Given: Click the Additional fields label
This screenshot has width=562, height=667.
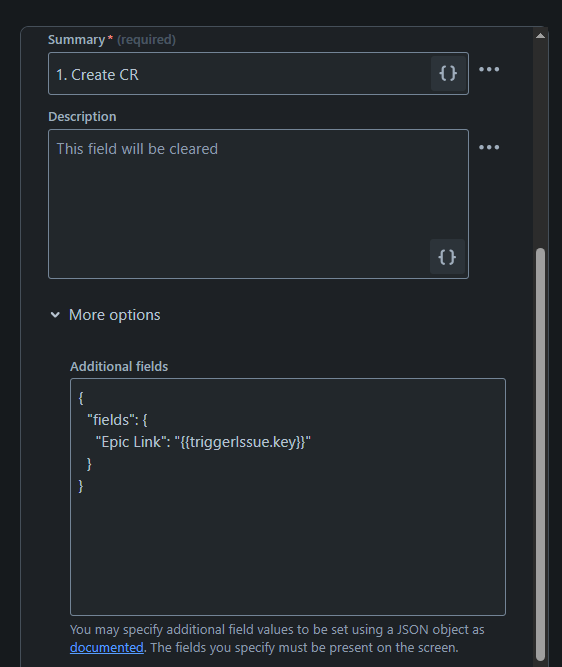Looking at the screenshot, I should (x=119, y=366).
